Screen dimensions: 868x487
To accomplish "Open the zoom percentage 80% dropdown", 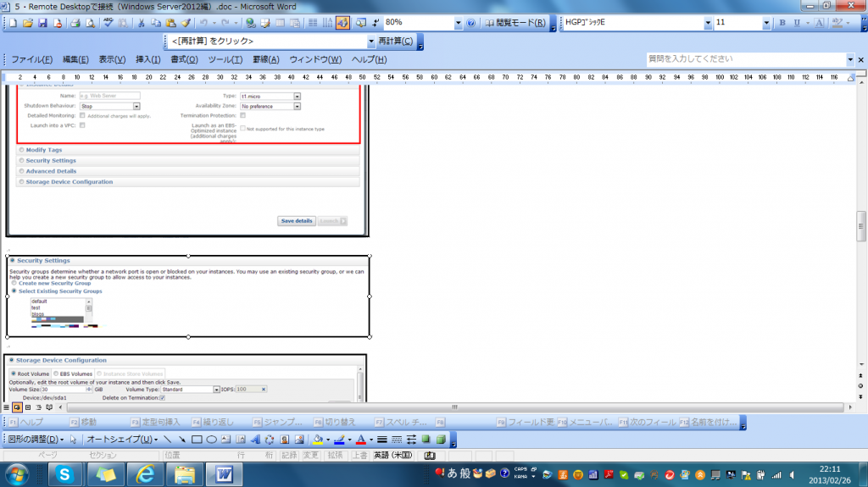I will pos(458,23).
